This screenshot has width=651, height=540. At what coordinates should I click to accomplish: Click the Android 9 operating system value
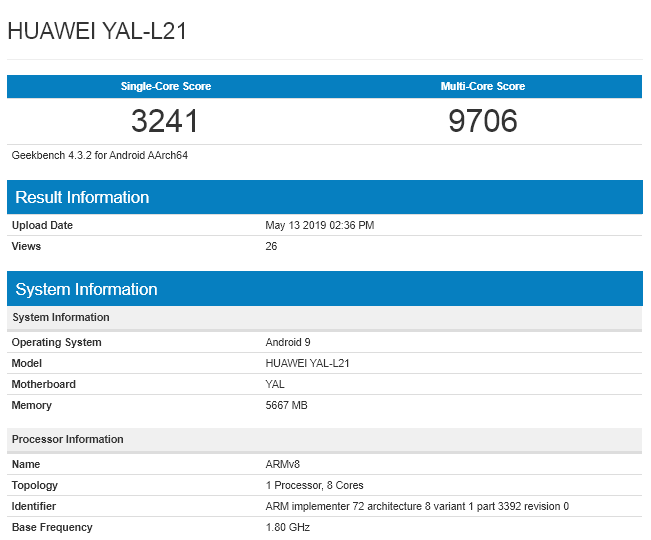click(x=288, y=343)
